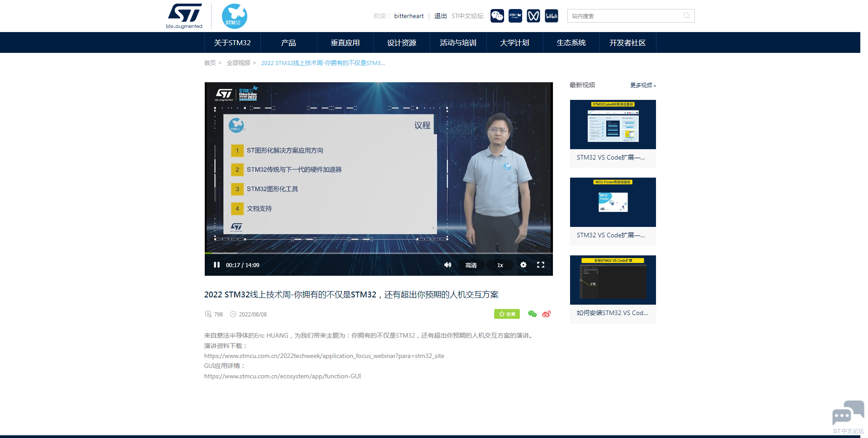Open the 活动与培训 menu
The width and height of the screenshot is (868, 438).
click(458, 42)
